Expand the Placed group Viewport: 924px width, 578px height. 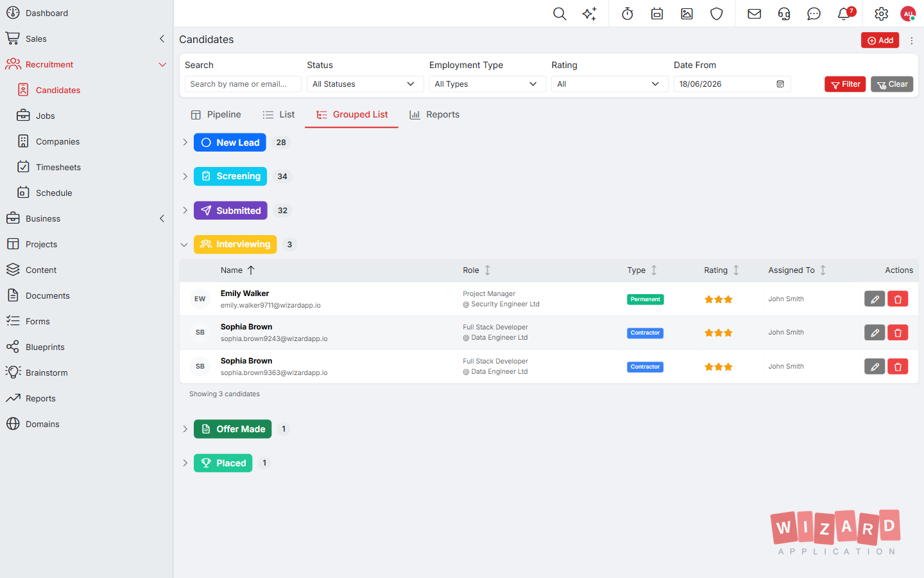[x=185, y=463]
